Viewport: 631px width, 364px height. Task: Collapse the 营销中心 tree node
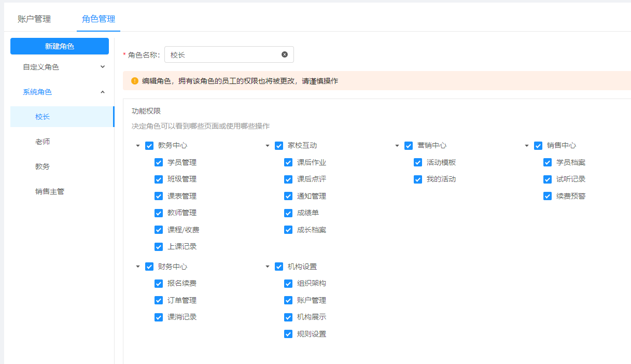[397, 146]
